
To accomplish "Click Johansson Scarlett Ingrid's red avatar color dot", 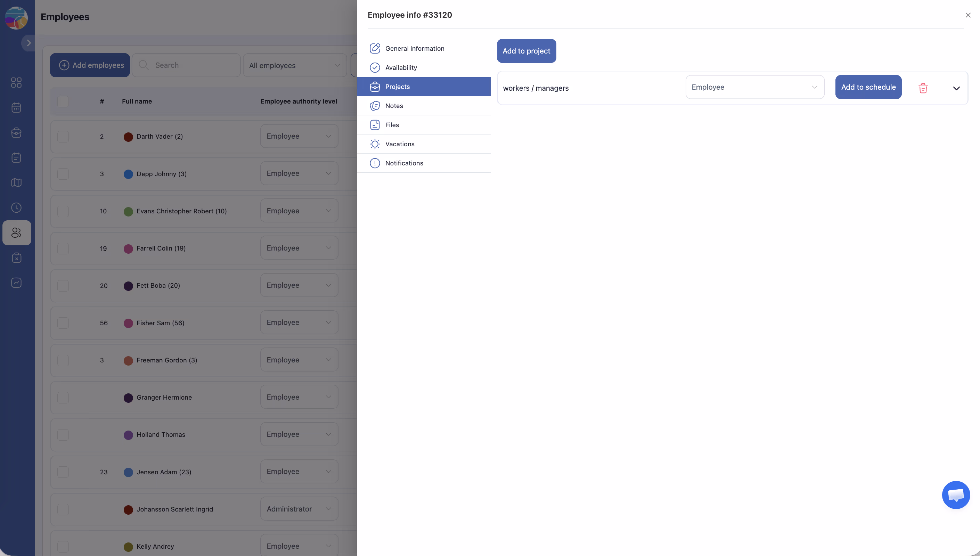I will click(x=128, y=509).
